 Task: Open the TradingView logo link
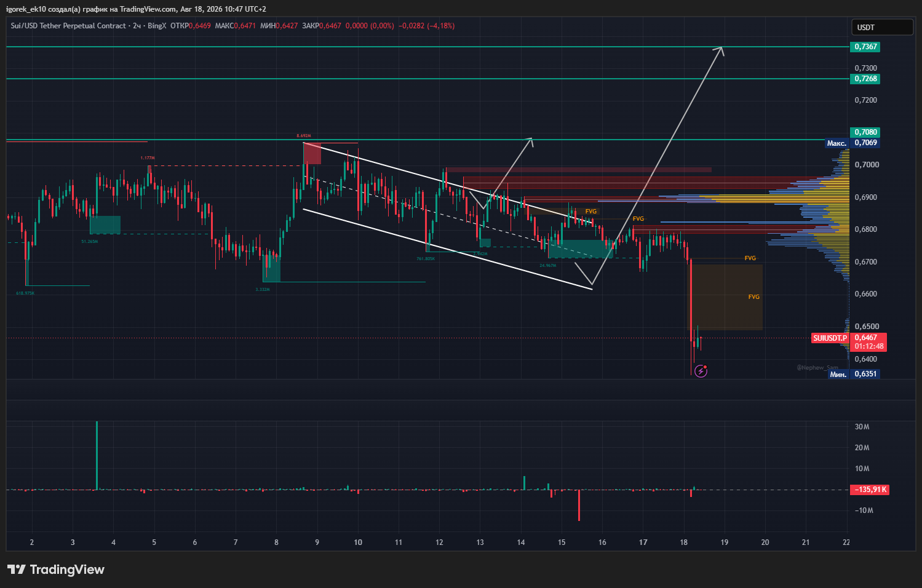tap(56, 570)
